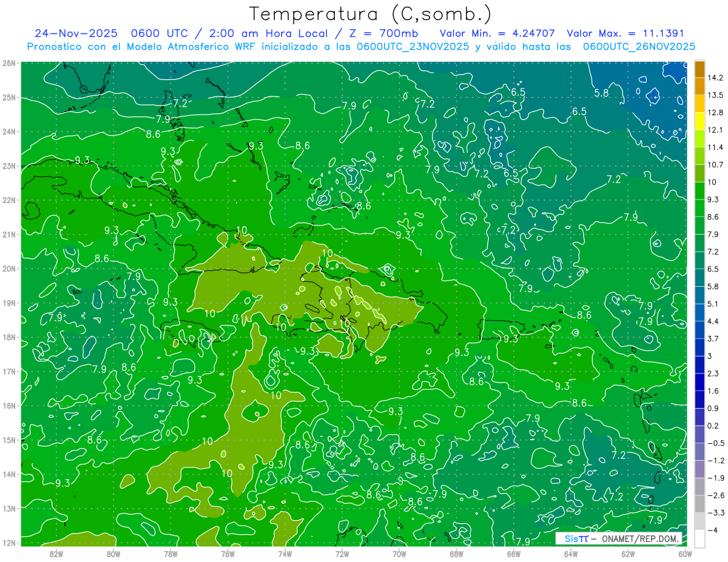The image size is (728, 562).
Task: Click the 19N latitude axis label
Action: tap(9, 303)
